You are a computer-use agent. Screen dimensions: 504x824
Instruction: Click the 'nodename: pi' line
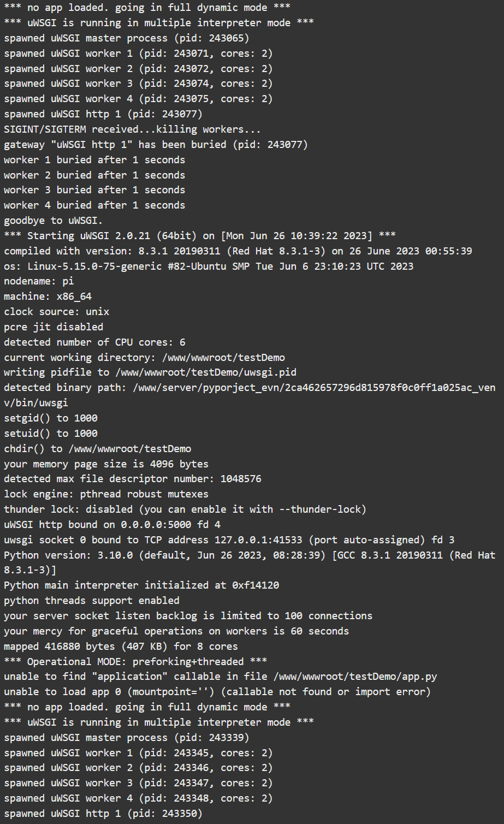point(39,281)
